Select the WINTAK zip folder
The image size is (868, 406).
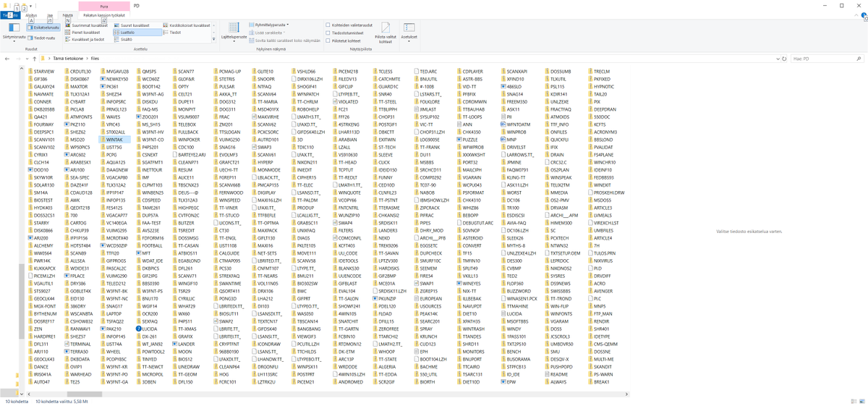114,139
